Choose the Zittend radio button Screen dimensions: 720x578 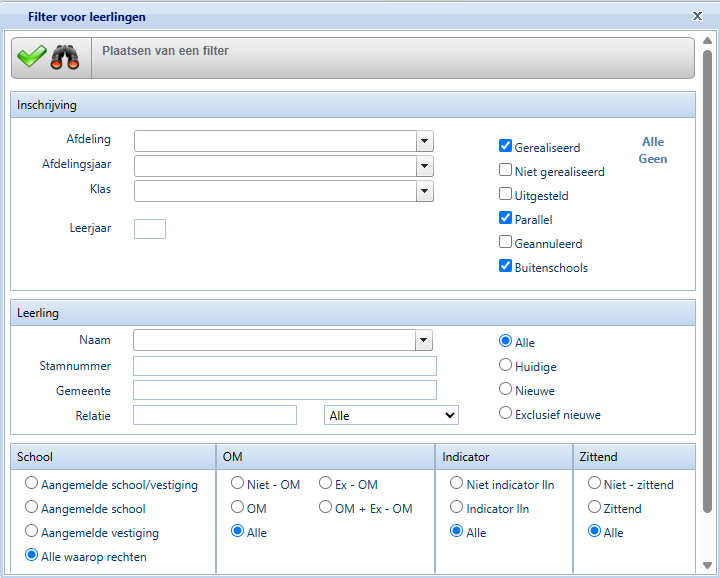[594, 507]
